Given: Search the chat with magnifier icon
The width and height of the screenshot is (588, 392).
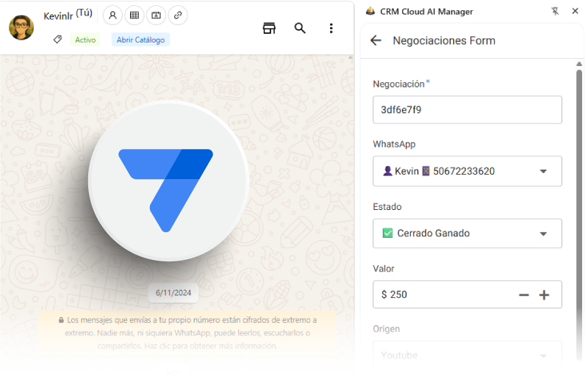Looking at the screenshot, I should (x=300, y=28).
